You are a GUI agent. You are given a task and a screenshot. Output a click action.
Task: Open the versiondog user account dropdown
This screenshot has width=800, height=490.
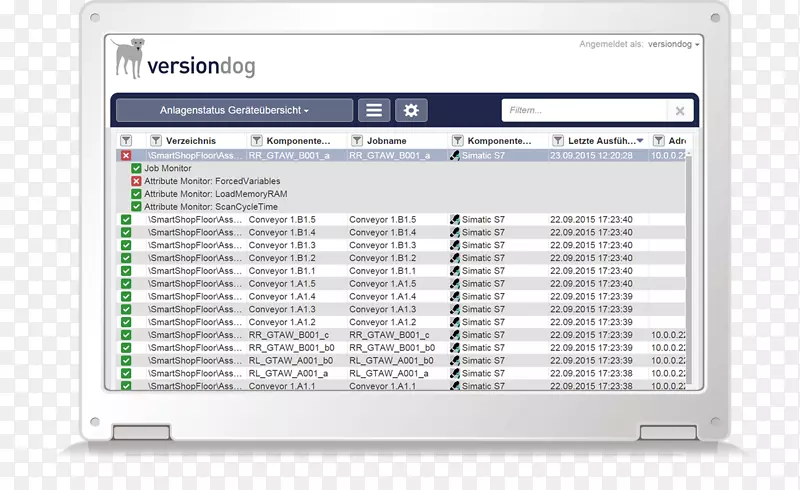673,44
